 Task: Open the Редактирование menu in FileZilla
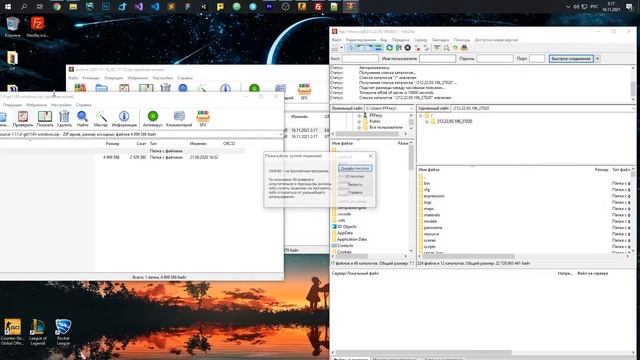[x=360, y=40]
